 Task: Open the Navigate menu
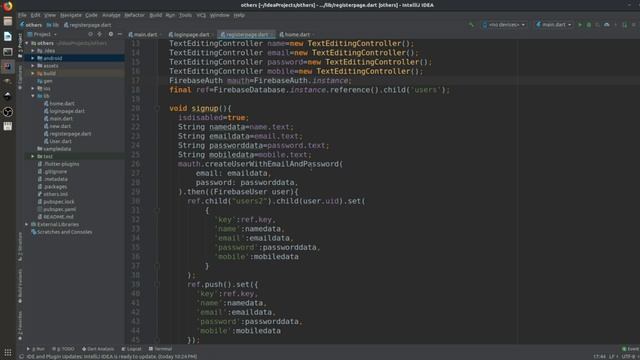tap(71, 15)
